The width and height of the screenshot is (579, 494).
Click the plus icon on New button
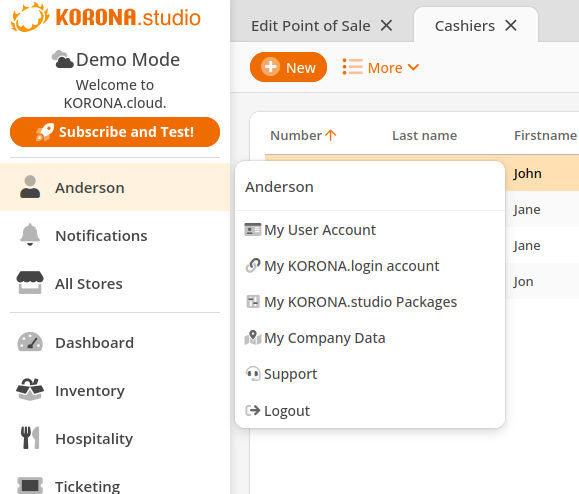click(x=270, y=67)
